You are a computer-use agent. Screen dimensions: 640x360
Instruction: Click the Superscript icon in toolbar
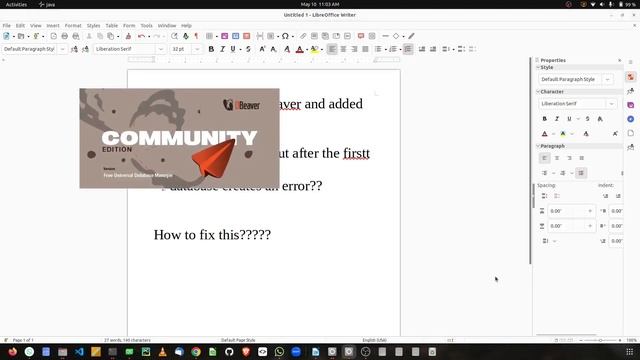coord(262,49)
